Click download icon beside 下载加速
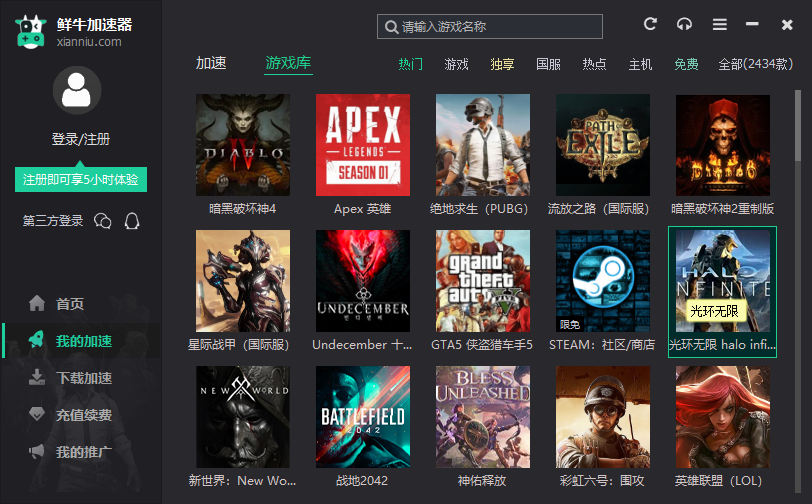This screenshot has height=504, width=812. click(x=37, y=377)
